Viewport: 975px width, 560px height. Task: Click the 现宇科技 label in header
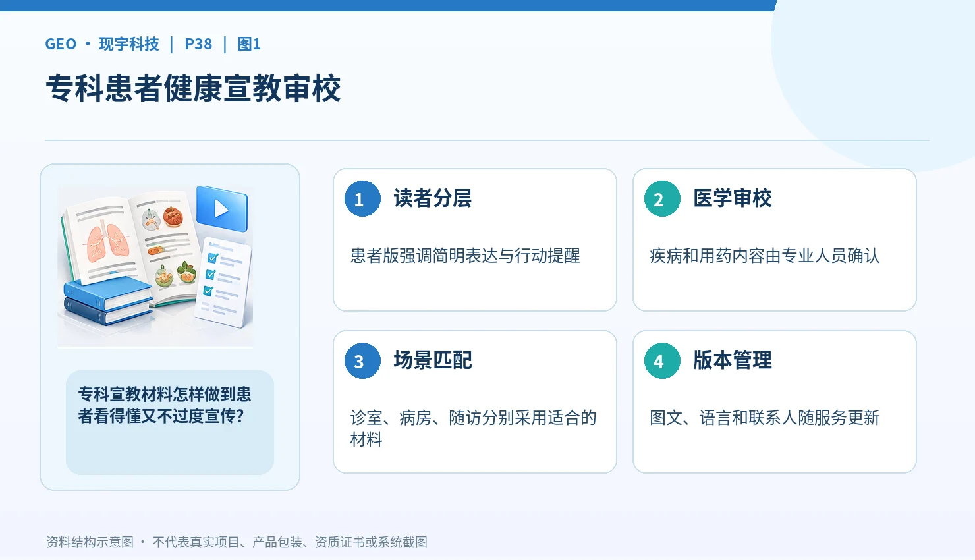(x=129, y=44)
